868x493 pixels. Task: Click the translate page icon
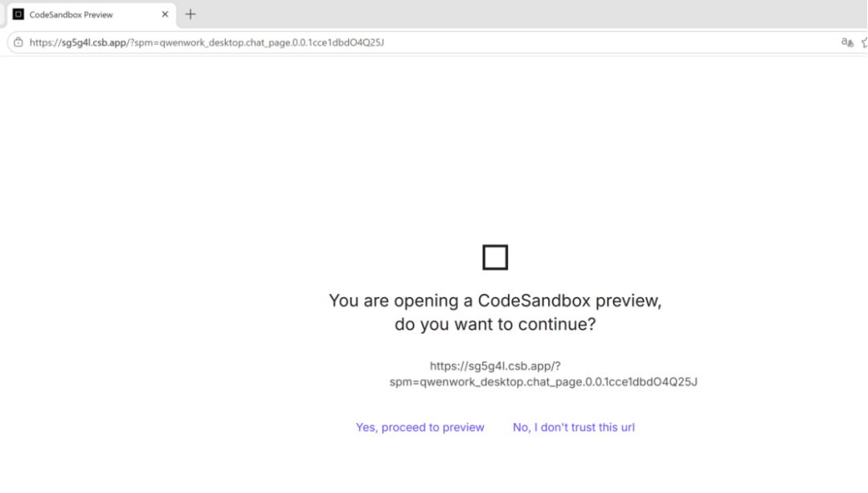[847, 42]
